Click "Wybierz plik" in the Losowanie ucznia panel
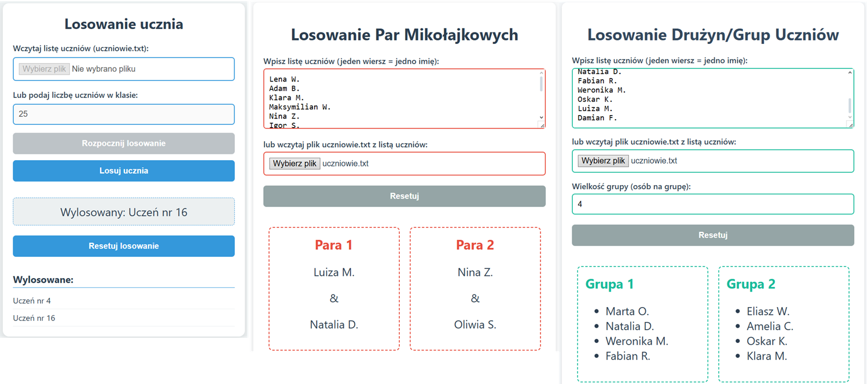 45,69
